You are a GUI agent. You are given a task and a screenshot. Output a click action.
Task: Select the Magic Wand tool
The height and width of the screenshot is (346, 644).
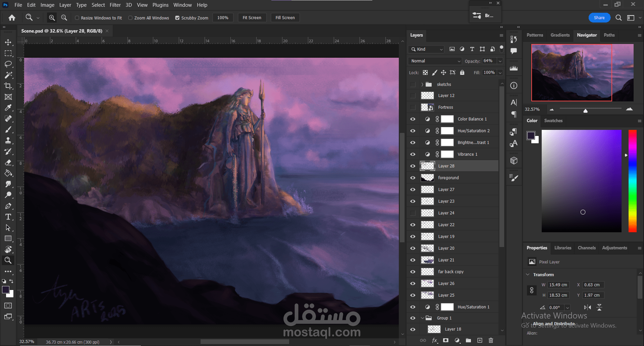(8, 75)
